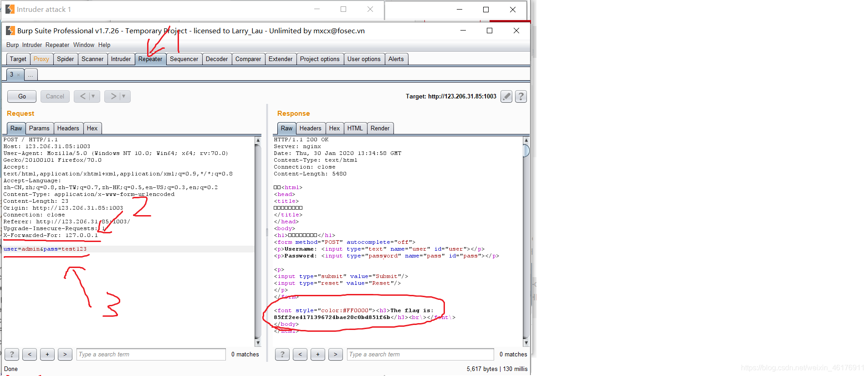Click the edit target pencil icon

(506, 96)
